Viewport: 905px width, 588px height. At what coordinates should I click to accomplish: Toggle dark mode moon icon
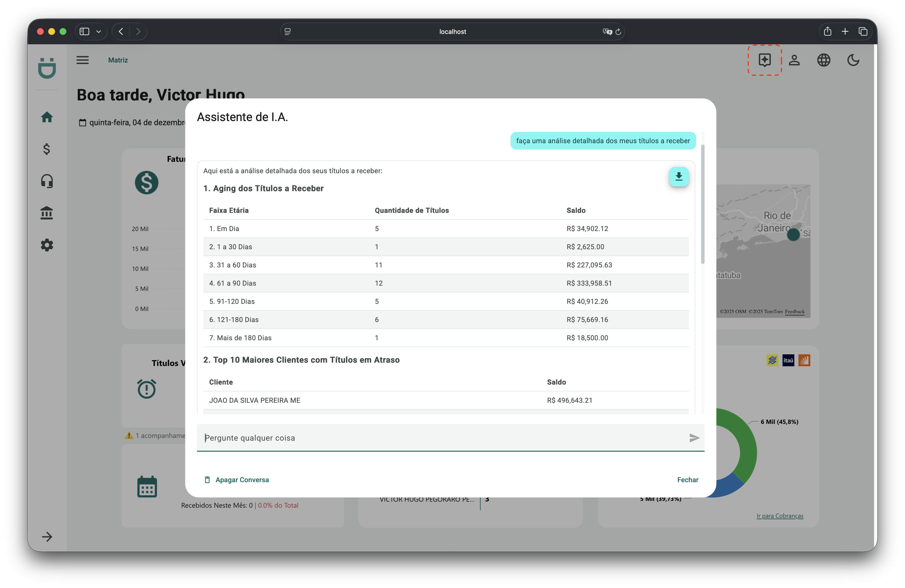pyautogui.click(x=853, y=60)
